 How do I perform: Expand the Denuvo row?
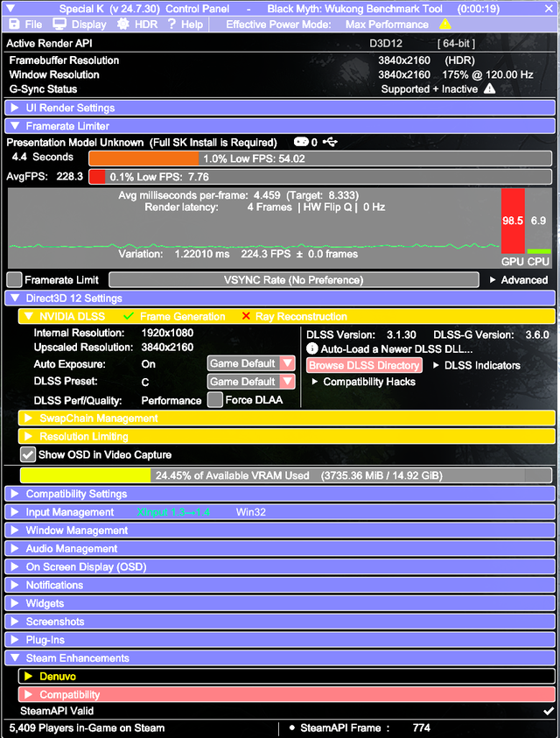(x=287, y=677)
